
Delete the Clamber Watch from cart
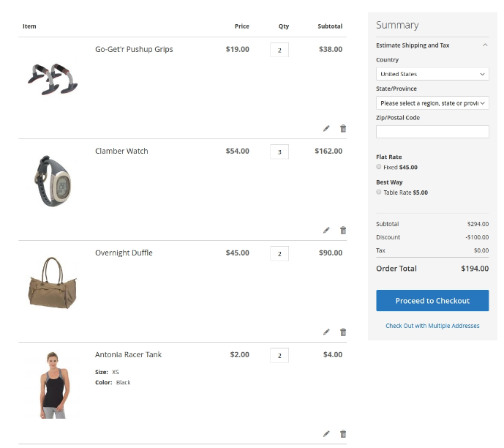343,230
